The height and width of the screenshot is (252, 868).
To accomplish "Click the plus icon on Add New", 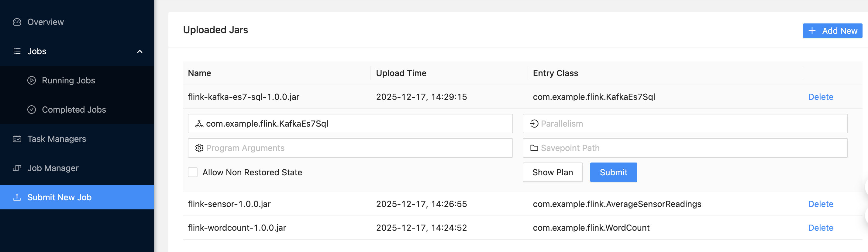I will (812, 31).
